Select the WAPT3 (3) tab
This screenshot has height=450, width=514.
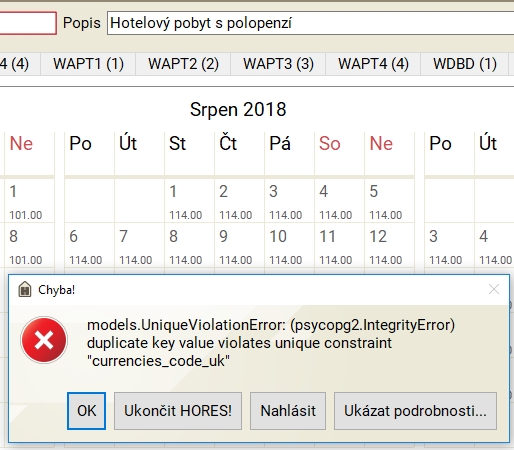coord(278,64)
